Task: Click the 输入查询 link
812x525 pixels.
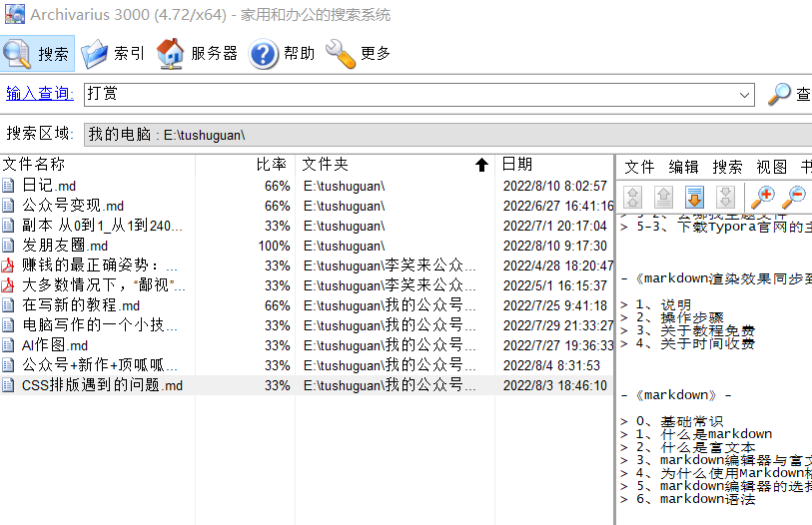Action: [39, 93]
